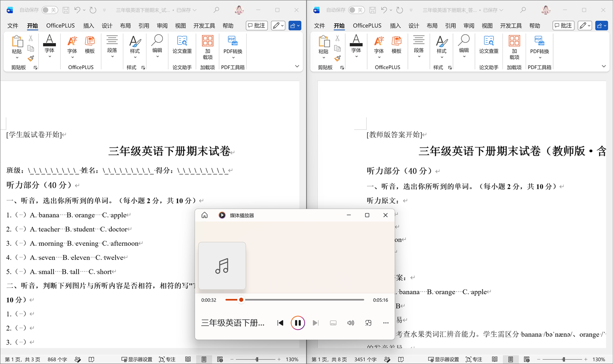Open 加载项 add-ins in right Word window
613x364 pixels.
[514, 47]
